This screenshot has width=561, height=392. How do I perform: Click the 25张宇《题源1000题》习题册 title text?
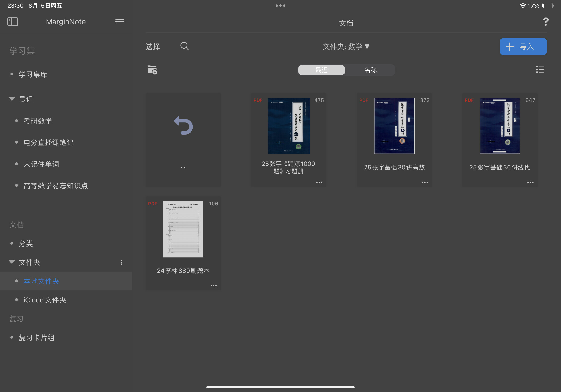(x=288, y=167)
